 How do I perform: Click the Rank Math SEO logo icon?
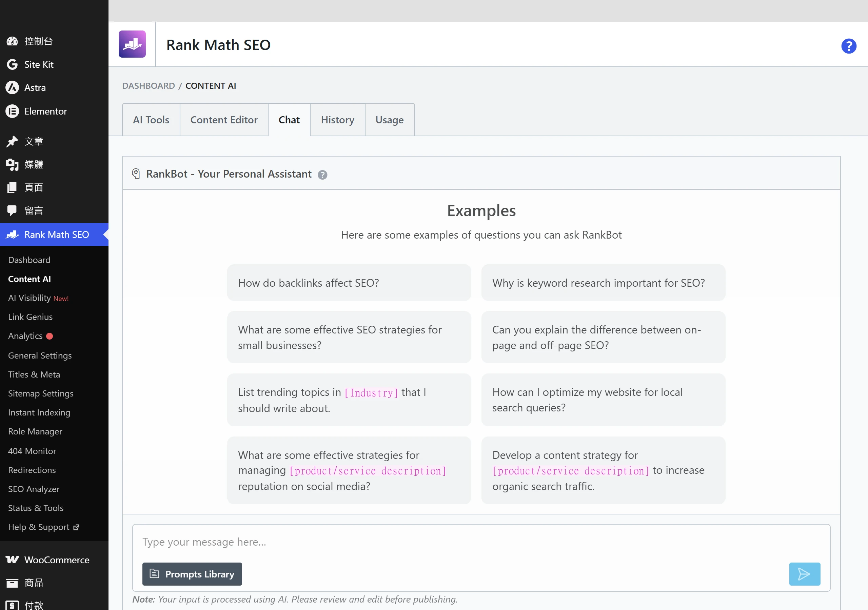pos(132,44)
